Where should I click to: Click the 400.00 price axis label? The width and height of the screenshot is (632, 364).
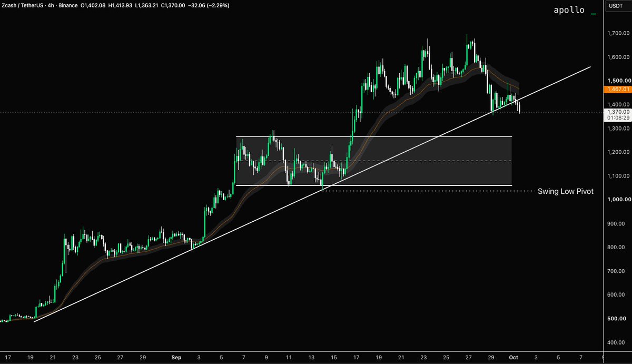(616, 342)
